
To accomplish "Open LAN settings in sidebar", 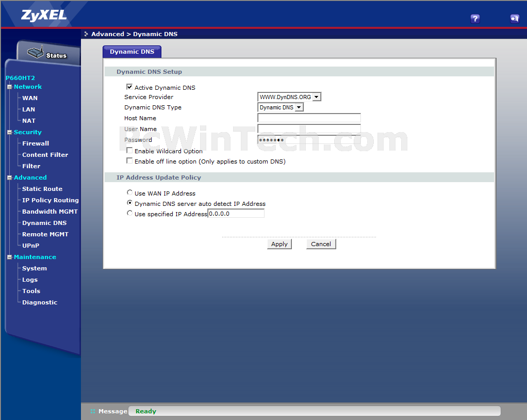I will click(28, 109).
